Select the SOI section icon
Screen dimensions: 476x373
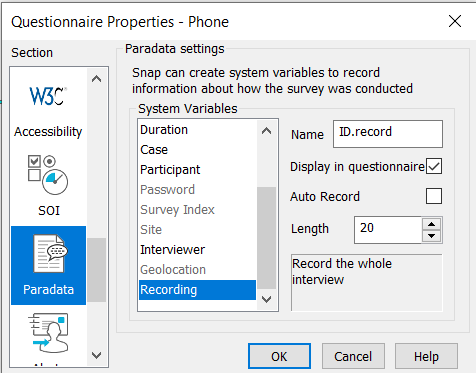(x=48, y=185)
